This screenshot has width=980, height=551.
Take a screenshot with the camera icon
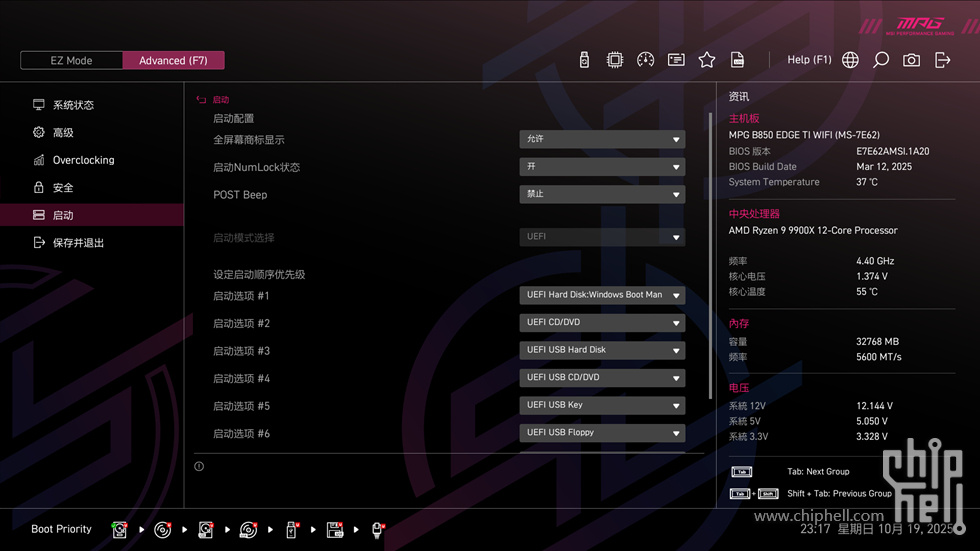[x=911, y=60]
